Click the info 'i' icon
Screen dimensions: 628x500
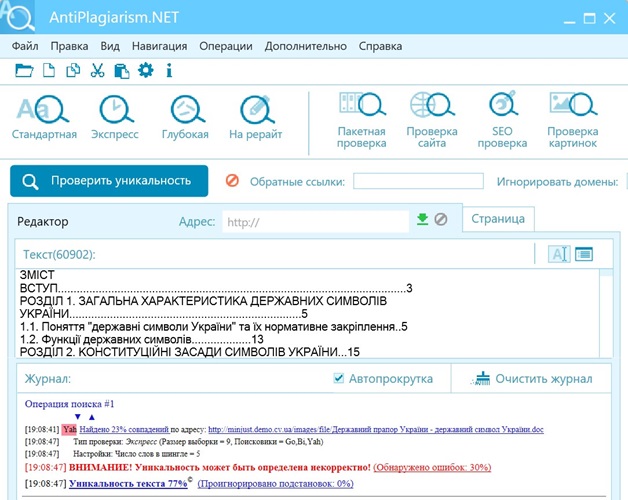(169, 71)
